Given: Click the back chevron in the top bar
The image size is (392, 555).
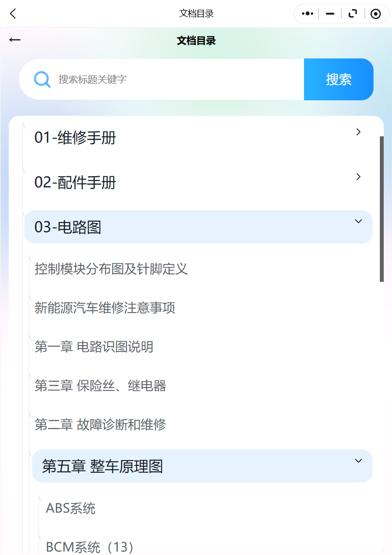Looking at the screenshot, I should (13, 14).
